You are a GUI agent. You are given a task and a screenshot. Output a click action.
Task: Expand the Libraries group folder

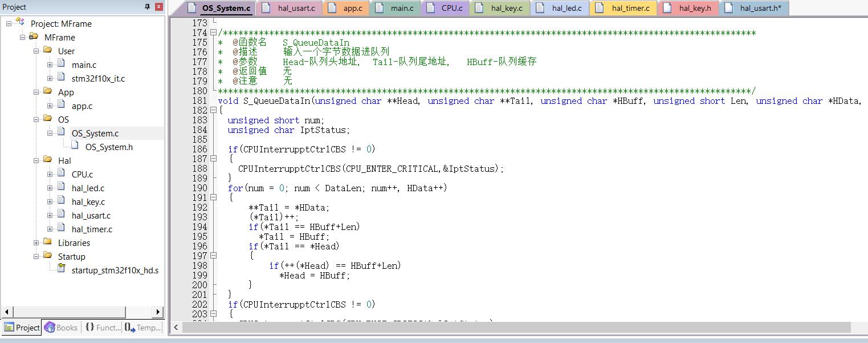[x=36, y=243]
